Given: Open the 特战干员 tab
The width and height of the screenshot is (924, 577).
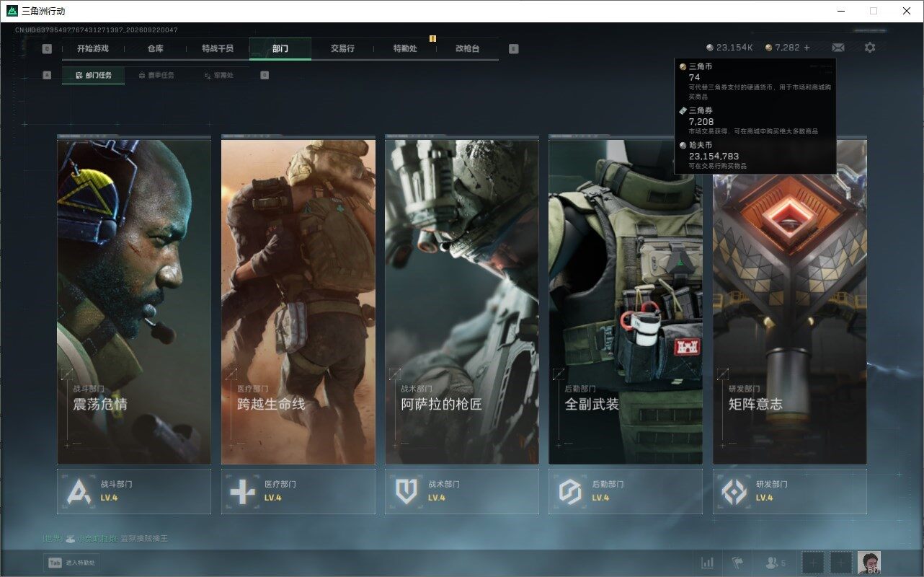Looking at the screenshot, I should pyautogui.click(x=218, y=48).
